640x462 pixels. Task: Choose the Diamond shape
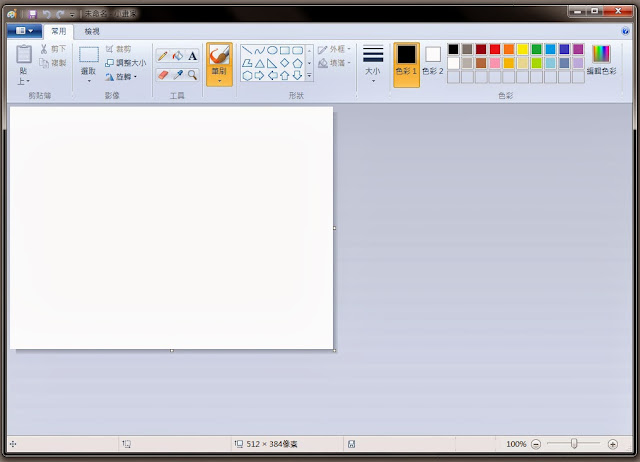(285, 63)
